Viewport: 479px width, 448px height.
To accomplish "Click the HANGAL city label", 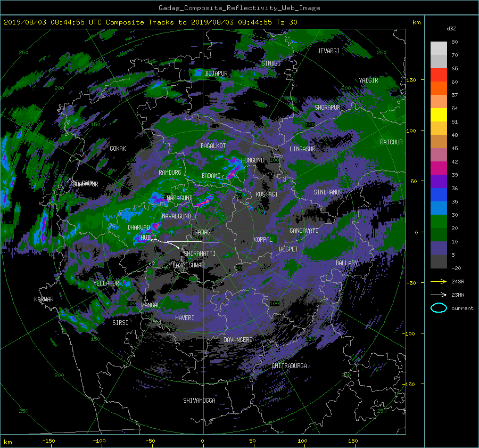I will point(150,305).
